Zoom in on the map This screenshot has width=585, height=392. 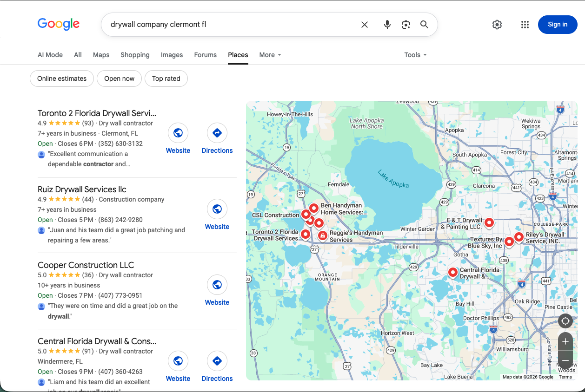565,341
